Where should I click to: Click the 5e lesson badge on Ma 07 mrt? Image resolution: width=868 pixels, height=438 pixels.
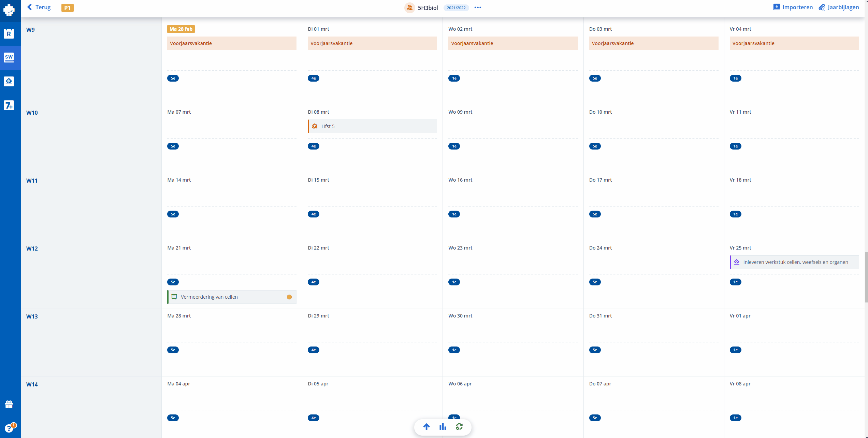173,146
